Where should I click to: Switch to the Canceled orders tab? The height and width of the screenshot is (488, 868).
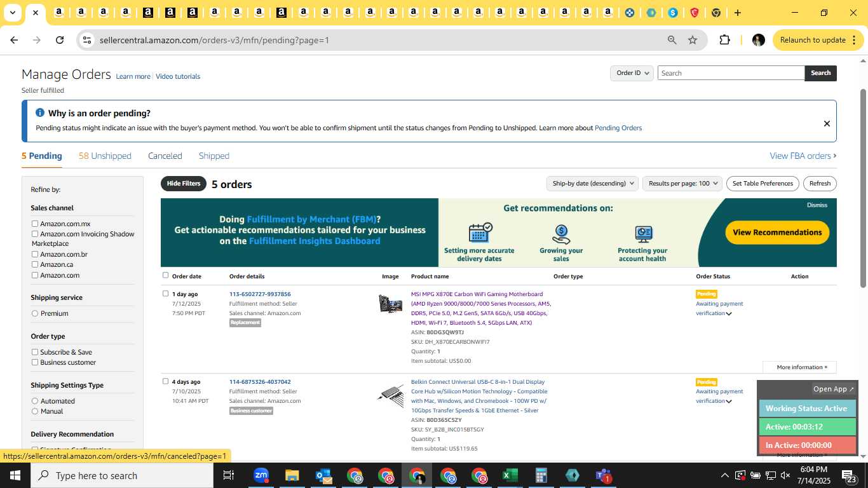[165, 156]
